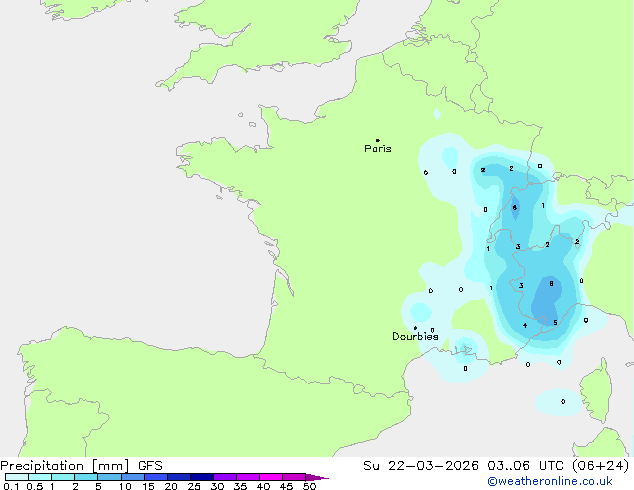Viewport: 634px width, 490px height.
Task: Click the date text 'Su 22-03-2026'
Action: 421,466
